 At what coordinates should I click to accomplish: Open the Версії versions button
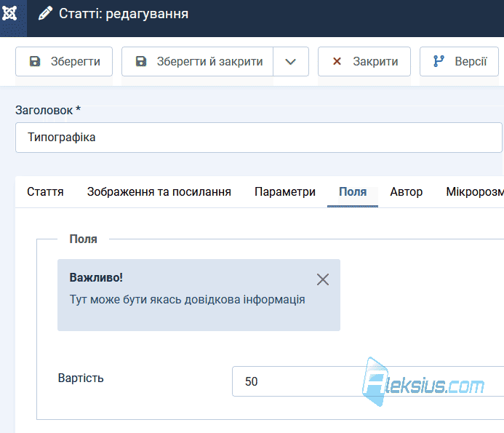pos(459,61)
